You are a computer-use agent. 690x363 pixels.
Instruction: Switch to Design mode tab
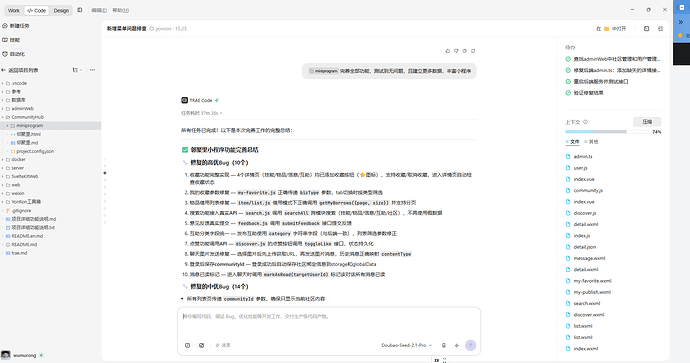(61, 11)
